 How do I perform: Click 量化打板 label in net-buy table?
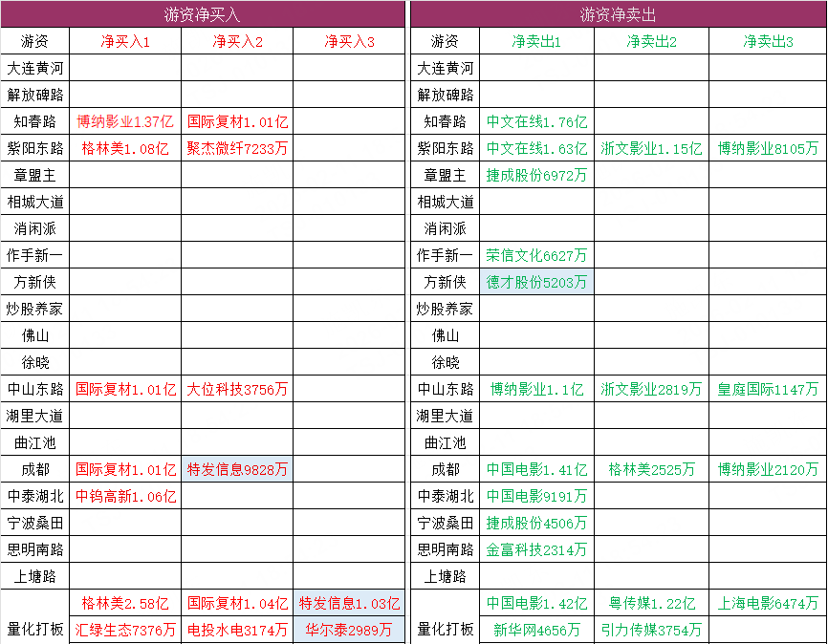34,628
